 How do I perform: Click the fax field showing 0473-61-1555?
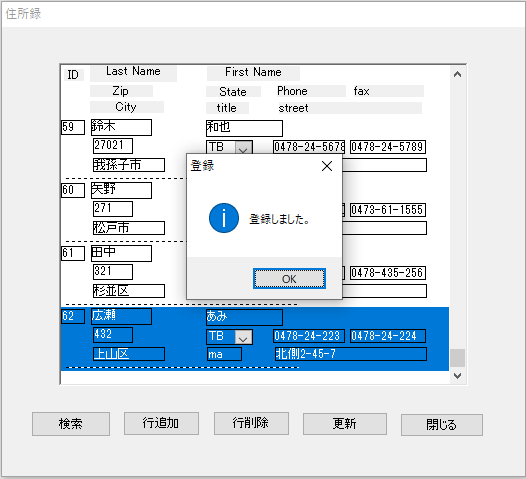click(388, 210)
